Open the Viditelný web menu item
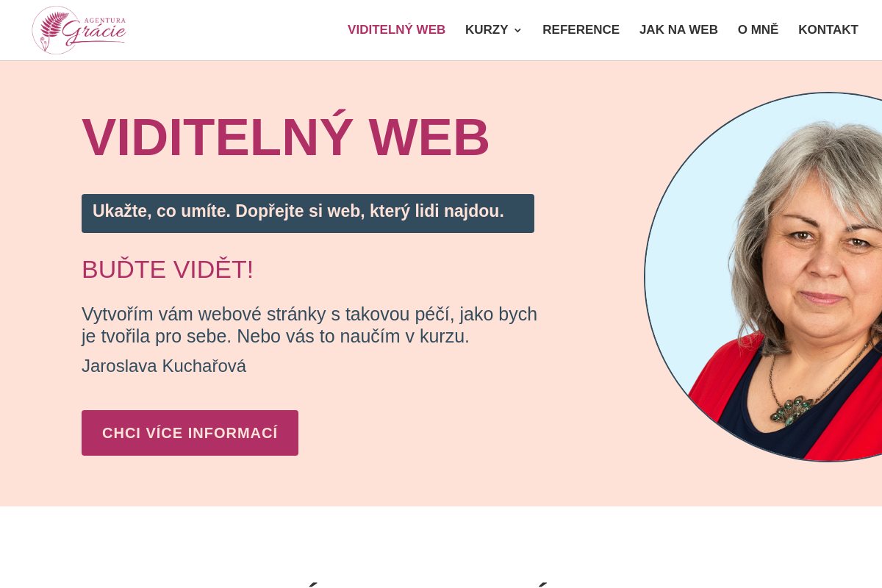Image resolution: width=882 pixels, height=588 pixels. pos(396,30)
